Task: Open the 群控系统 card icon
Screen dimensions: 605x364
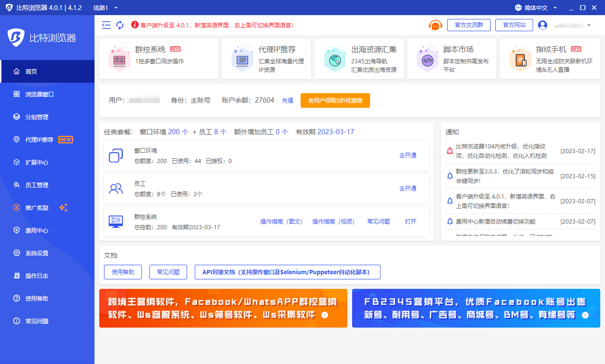Action: 119,59
